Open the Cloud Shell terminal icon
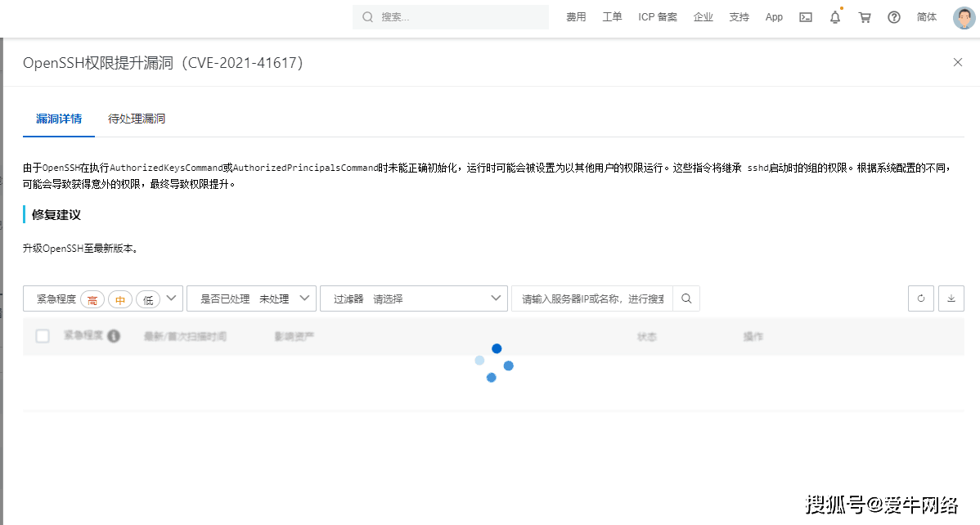Screen dimensions: 980x525 pyautogui.click(x=806, y=17)
